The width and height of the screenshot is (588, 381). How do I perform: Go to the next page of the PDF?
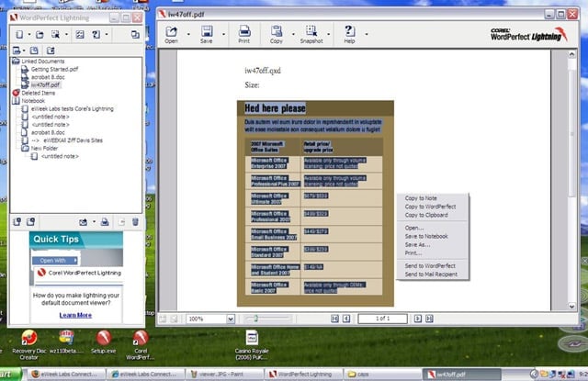point(418,319)
